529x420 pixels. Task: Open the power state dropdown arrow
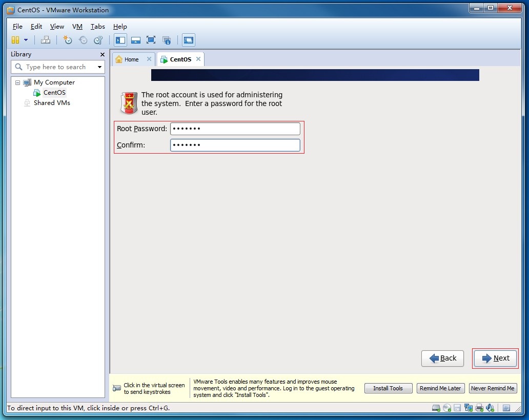[x=26, y=40]
